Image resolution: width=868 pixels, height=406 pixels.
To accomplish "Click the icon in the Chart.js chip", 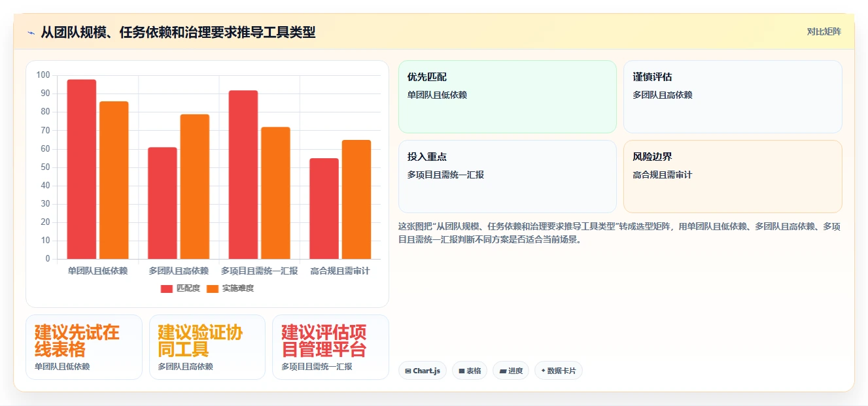I will [x=408, y=371].
